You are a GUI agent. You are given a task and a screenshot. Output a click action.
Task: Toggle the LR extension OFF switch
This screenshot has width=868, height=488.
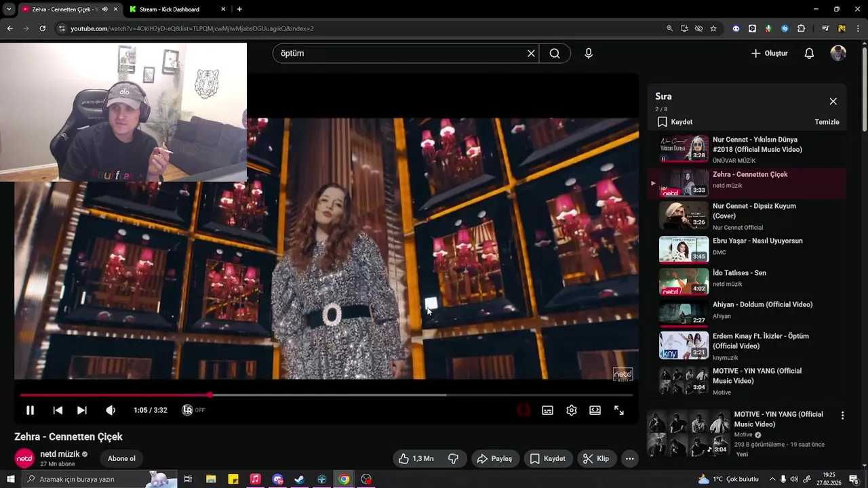(x=193, y=410)
